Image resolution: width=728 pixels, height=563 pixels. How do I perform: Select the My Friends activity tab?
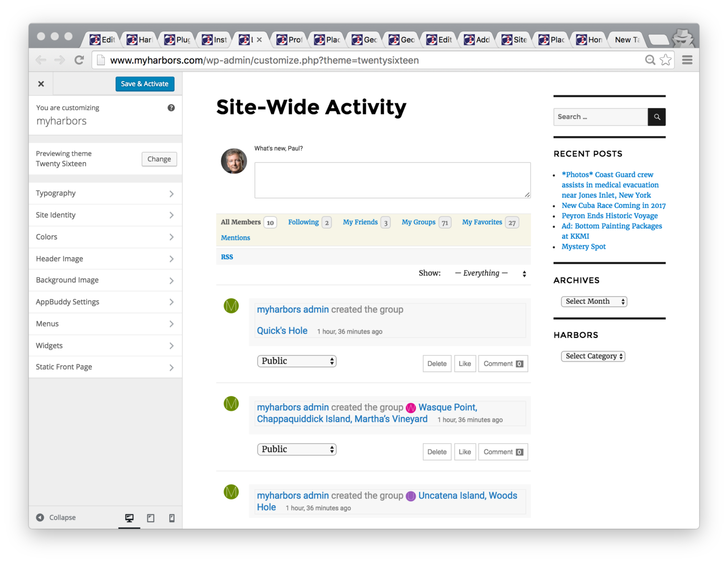click(366, 222)
